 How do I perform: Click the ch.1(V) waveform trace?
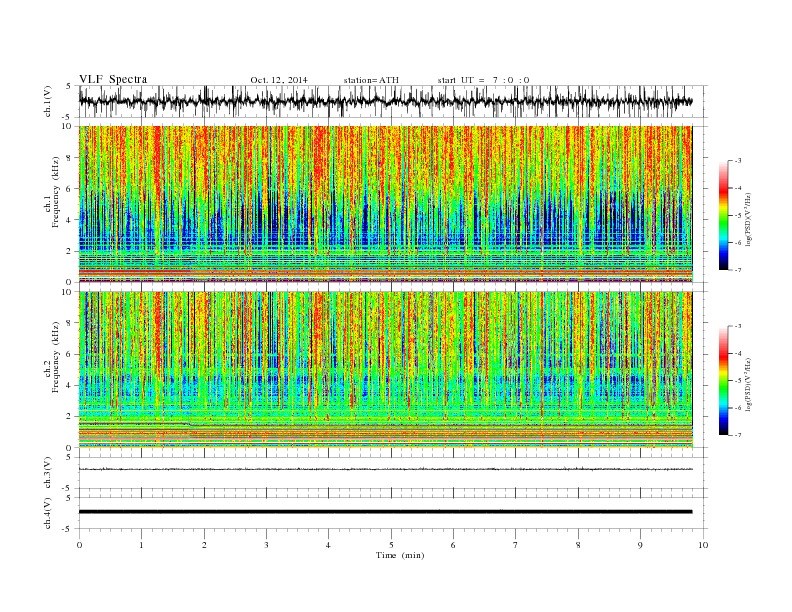(x=385, y=101)
